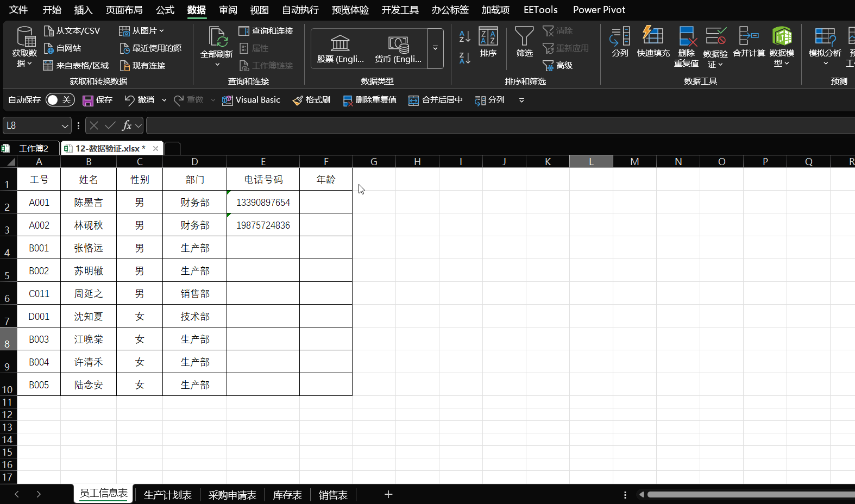Click the Text to Columns (分列) ribbon icon
Viewport: 855px width, 504px height.
pyautogui.click(x=620, y=36)
